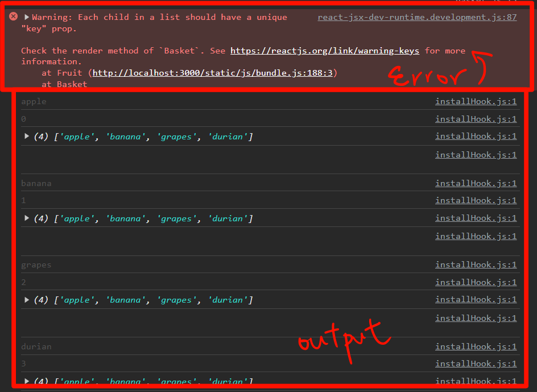The width and height of the screenshot is (537, 392).
Task: Open installHook.js:1 link beside array after index 0
Action: 476,137
